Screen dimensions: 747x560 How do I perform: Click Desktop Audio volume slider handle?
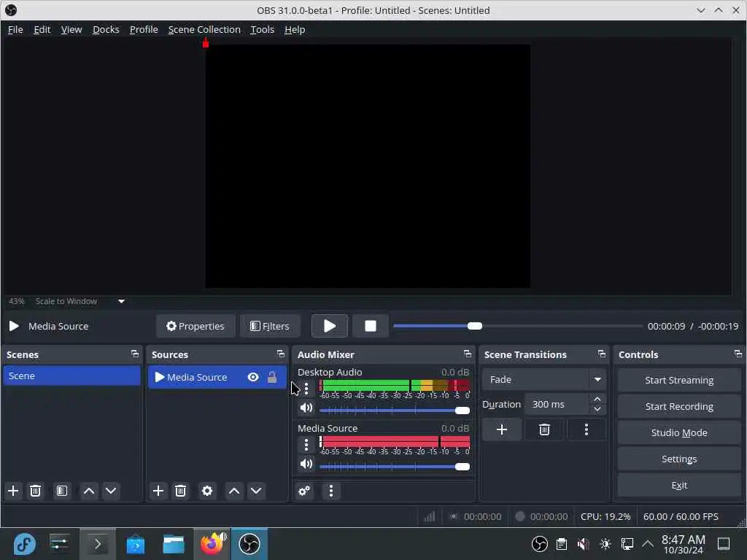pos(462,411)
